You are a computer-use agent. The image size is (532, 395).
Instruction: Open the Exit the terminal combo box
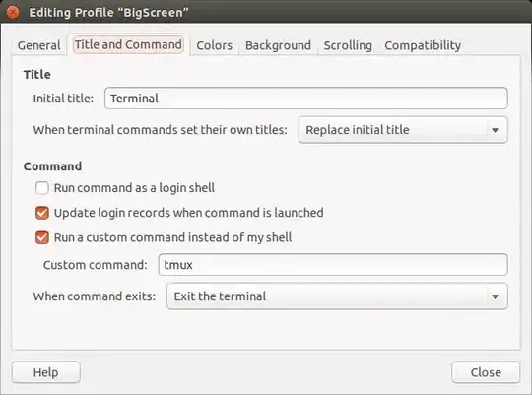click(x=337, y=296)
